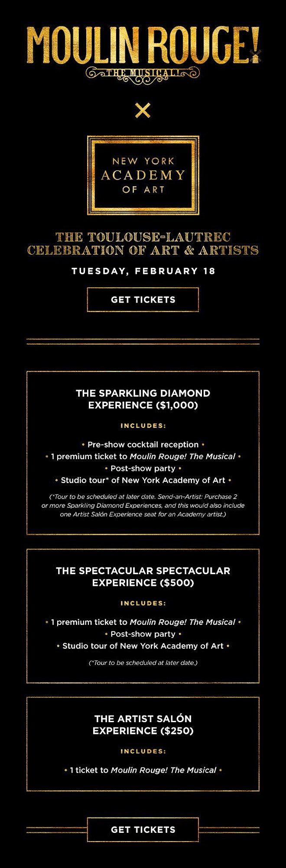Click Tour to be scheduled note in $500 box
The image size is (286, 868).
pyautogui.click(x=143, y=663)
